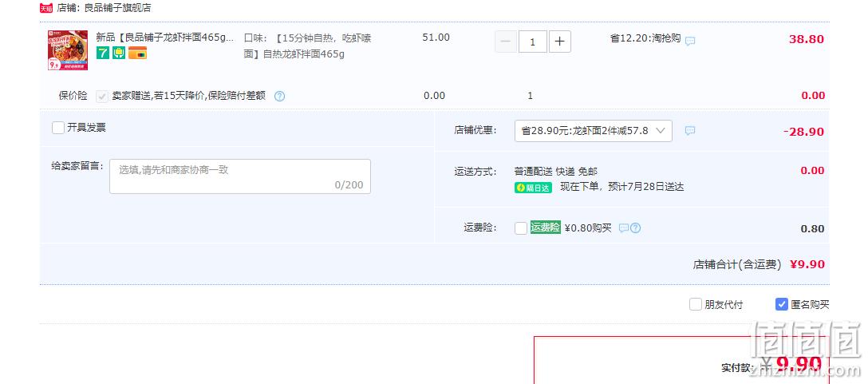Uncheck the 匿名购买 anonymous purchase checkbox
This screenshot has width=868, height=384.
tap(782, 304)
